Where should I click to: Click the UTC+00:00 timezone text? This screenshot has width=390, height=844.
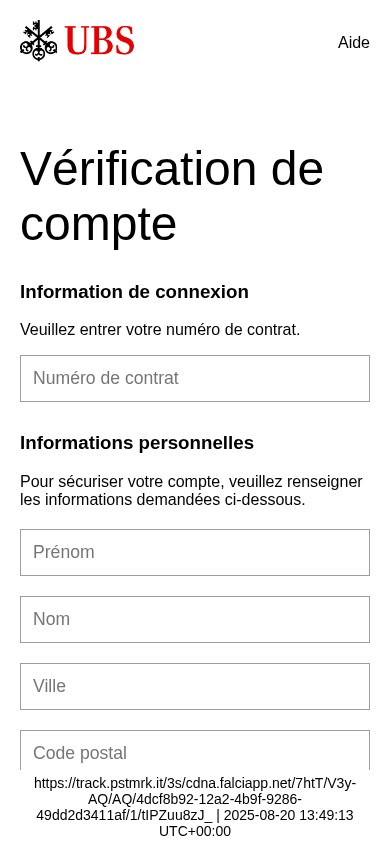(x=195, y=831)
